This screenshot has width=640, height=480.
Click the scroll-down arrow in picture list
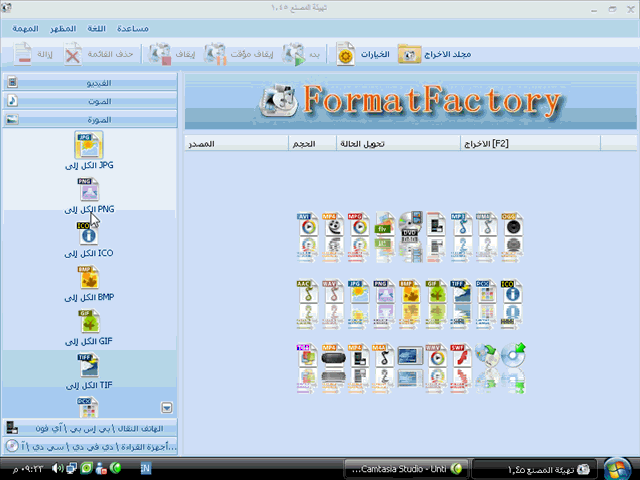click(167, 407)
